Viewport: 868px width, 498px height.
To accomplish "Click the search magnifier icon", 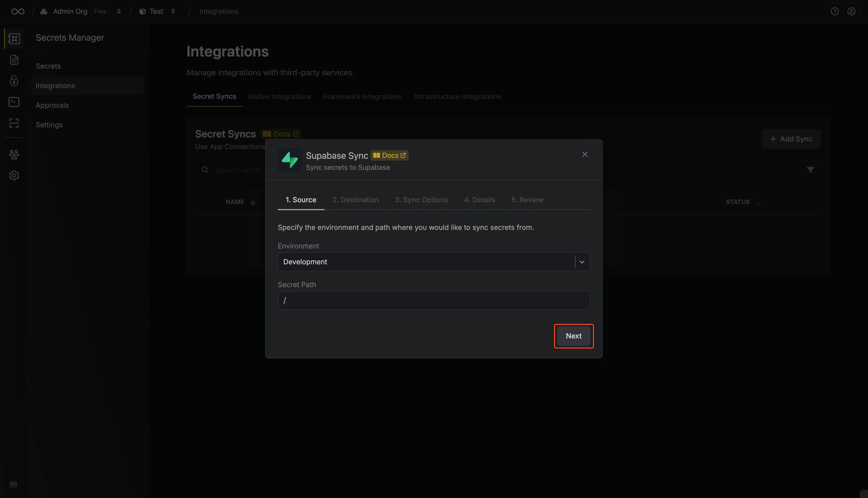I will tap(205, 170).
